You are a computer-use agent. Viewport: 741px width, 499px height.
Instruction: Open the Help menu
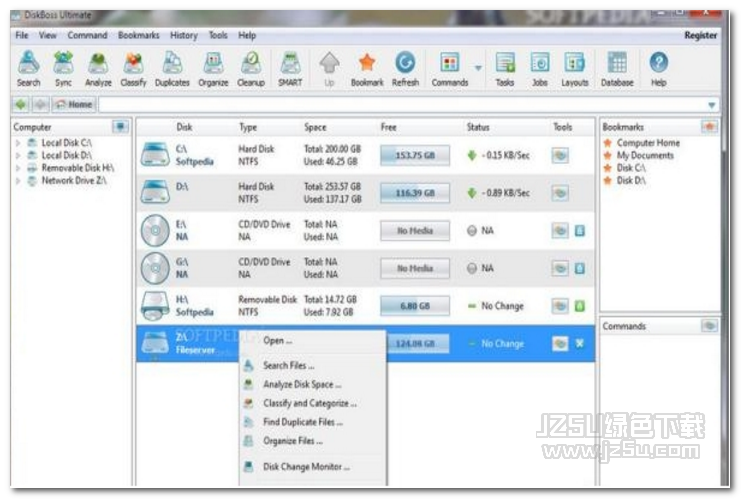247,35
